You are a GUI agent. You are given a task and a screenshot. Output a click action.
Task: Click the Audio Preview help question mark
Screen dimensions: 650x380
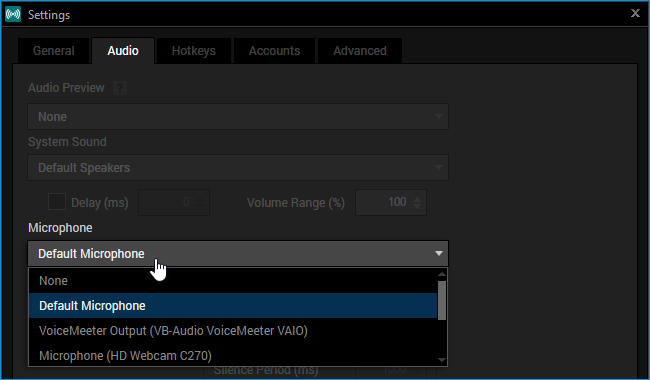(120, 88)
